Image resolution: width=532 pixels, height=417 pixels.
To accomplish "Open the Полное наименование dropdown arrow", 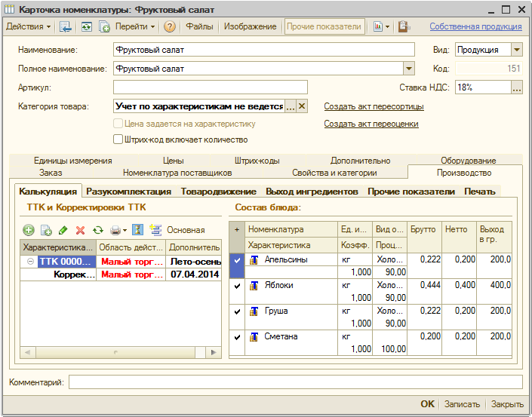I will click(x=409, y=69).
